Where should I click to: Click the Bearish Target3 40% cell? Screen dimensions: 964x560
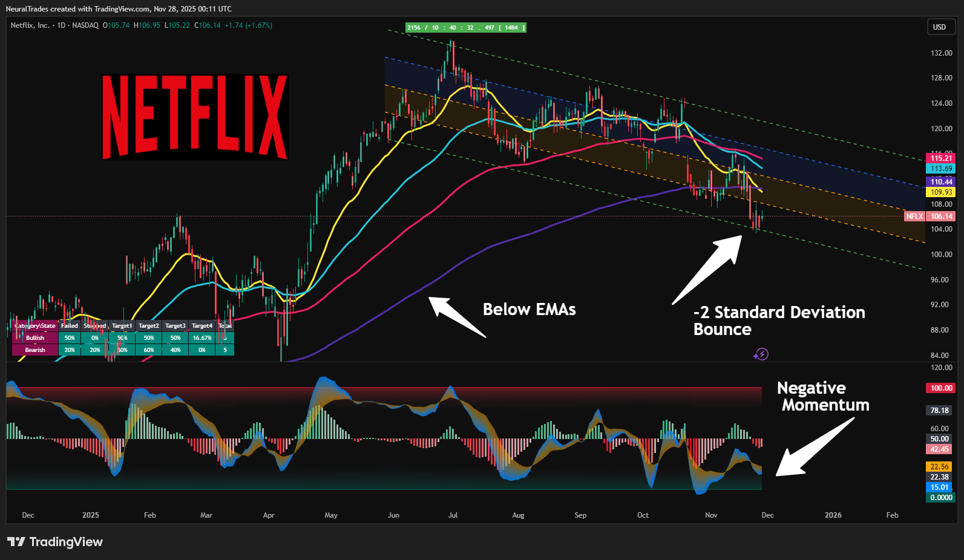point(175,350)
